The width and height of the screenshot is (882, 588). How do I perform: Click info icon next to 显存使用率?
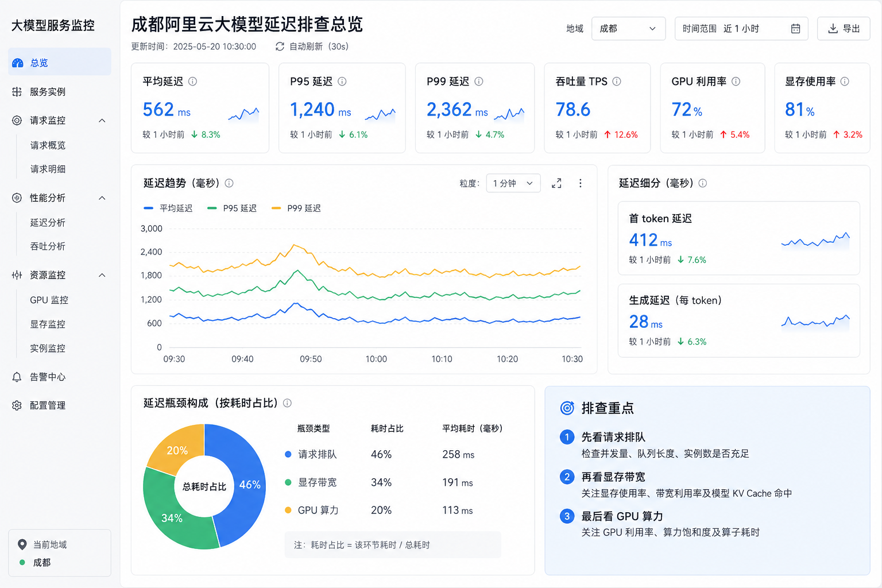(x=845, y=82)
